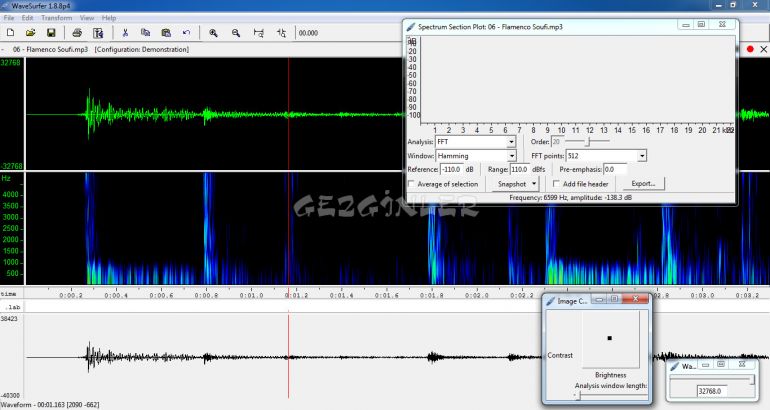Click the New file toolbar icon
770x410 pixels.
tap(9, 33)
